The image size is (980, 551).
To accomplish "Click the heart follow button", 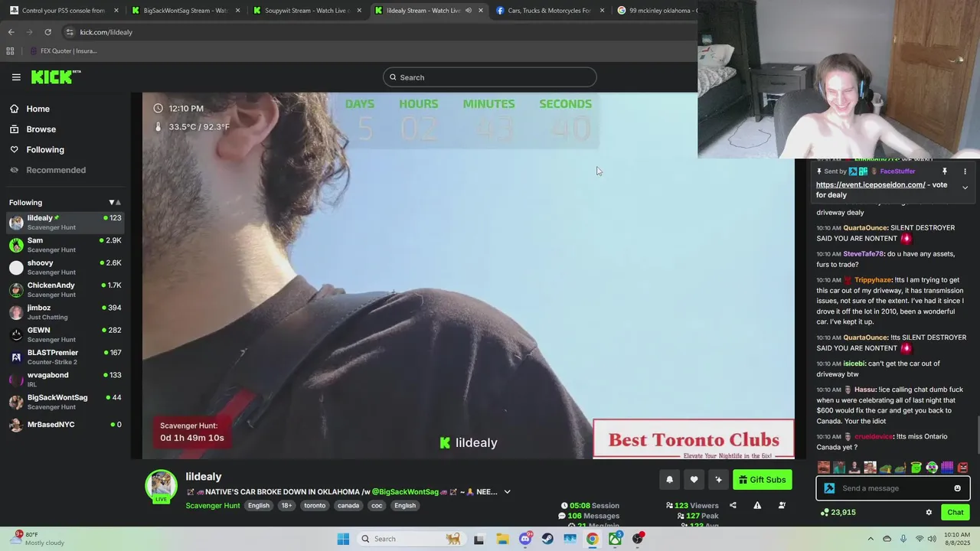I will (x=694, y=480).
